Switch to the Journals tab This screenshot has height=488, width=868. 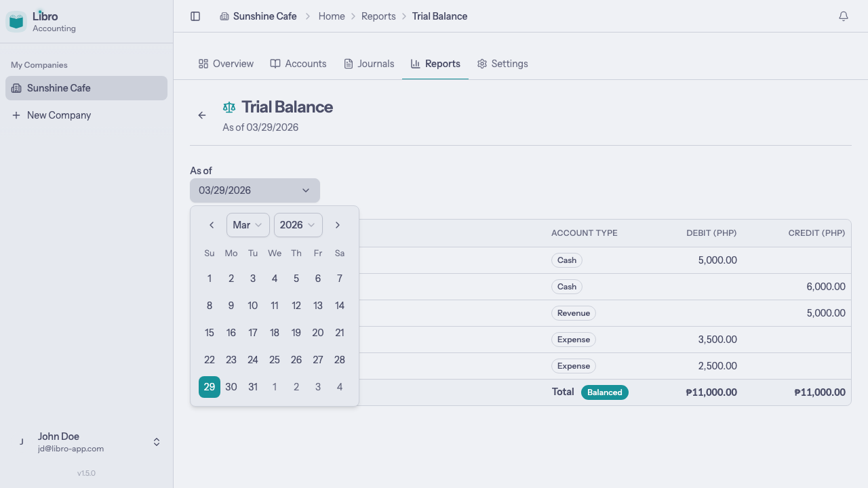(369, 64)
